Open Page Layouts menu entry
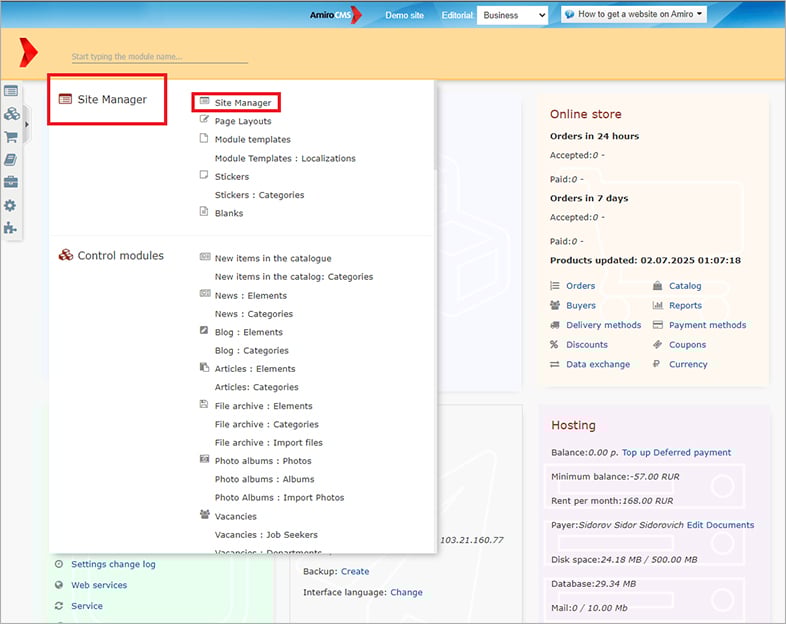This screenshot has width=786, height=624. coord(242,121)
